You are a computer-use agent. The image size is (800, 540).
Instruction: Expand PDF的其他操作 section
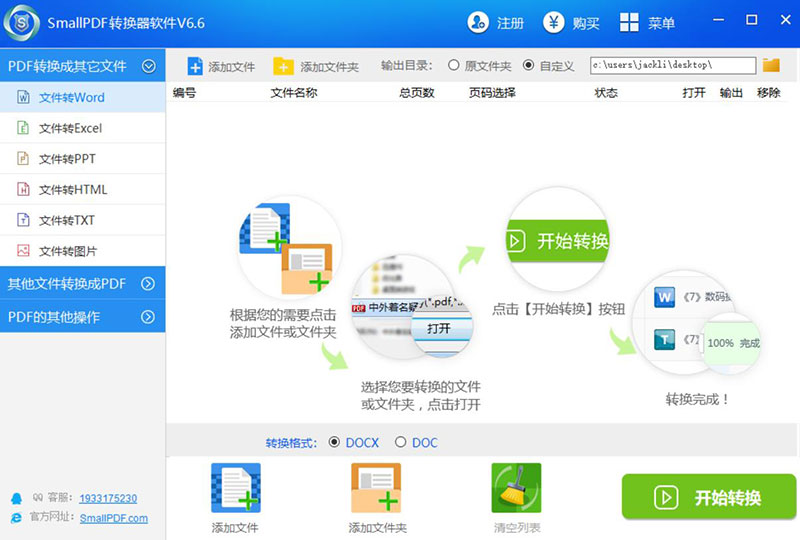point(83,316)
